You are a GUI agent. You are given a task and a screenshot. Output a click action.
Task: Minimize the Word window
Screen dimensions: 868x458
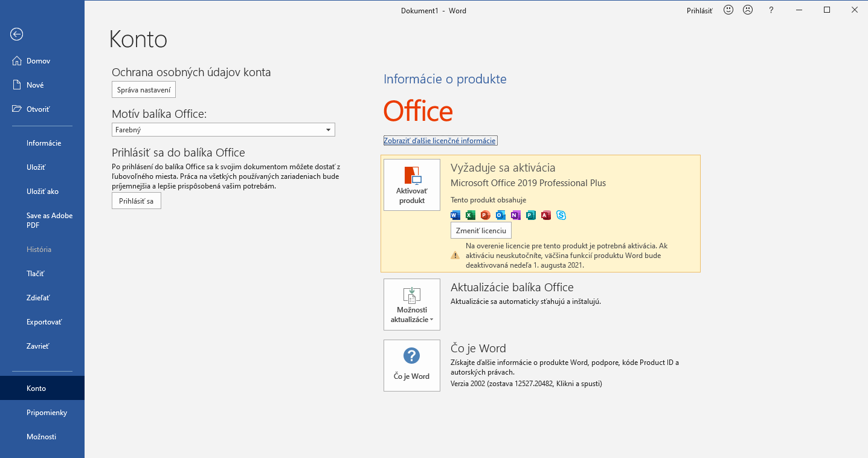(x=799, y=10)
